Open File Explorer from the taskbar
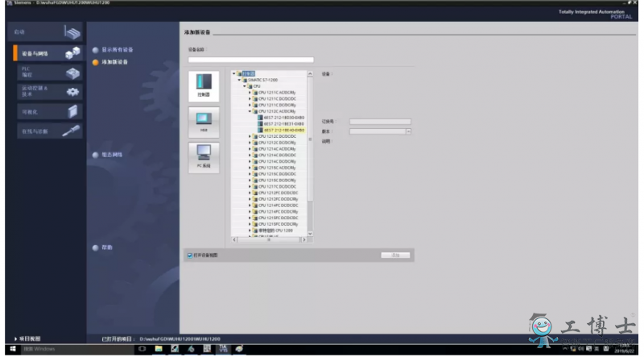The height and width of the screenshot is (357, 644). (x=159, y=349)
